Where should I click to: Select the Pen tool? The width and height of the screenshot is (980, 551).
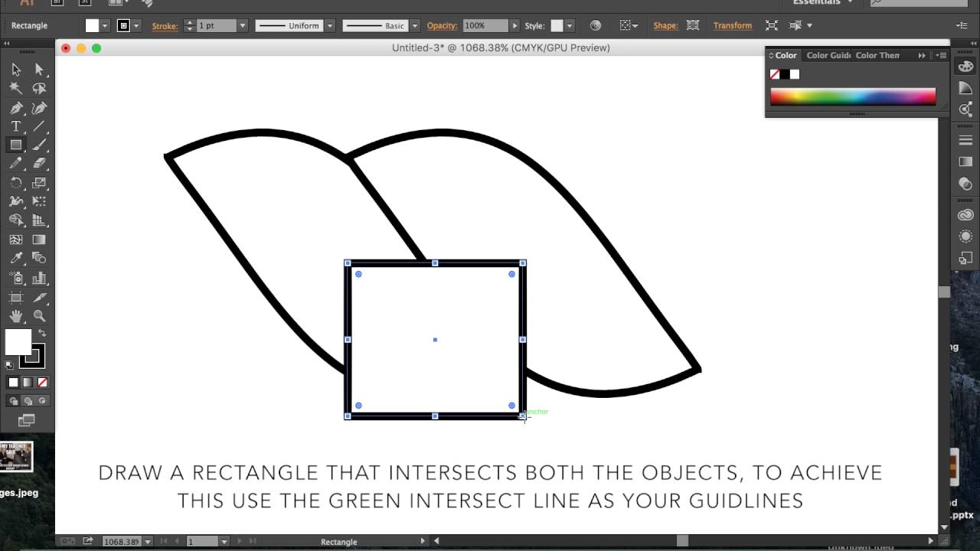point(15,107)
